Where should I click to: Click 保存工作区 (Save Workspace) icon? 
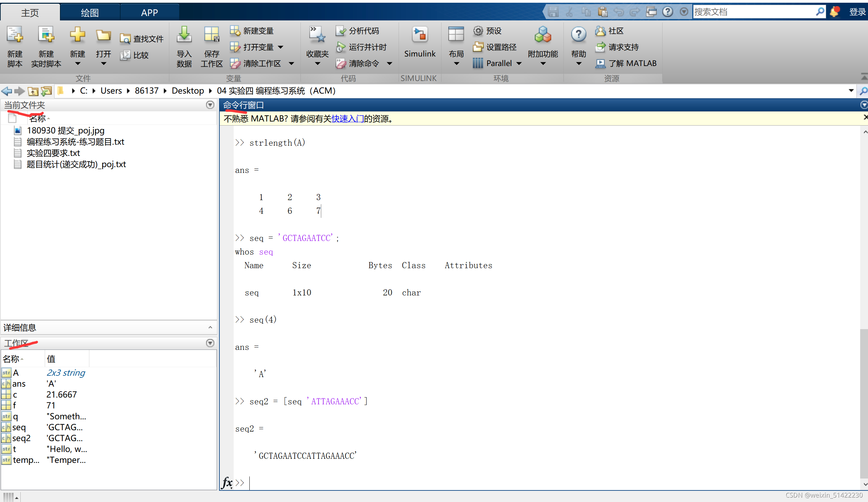coord(212,35)
